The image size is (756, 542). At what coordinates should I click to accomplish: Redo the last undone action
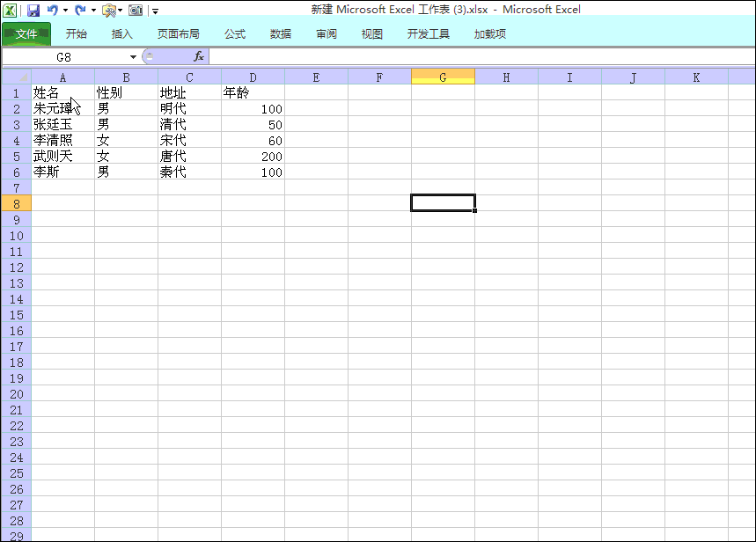[80, 10]
